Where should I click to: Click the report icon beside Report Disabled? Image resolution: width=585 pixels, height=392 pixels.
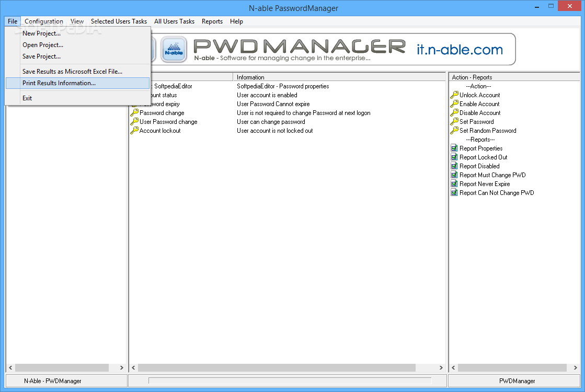[454, 166]
